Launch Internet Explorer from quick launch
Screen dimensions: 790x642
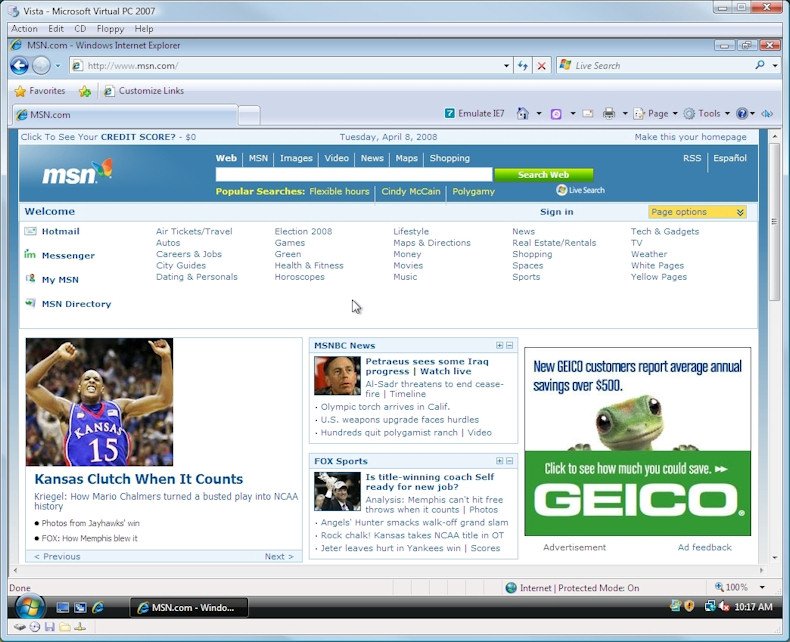pos(98,608)
